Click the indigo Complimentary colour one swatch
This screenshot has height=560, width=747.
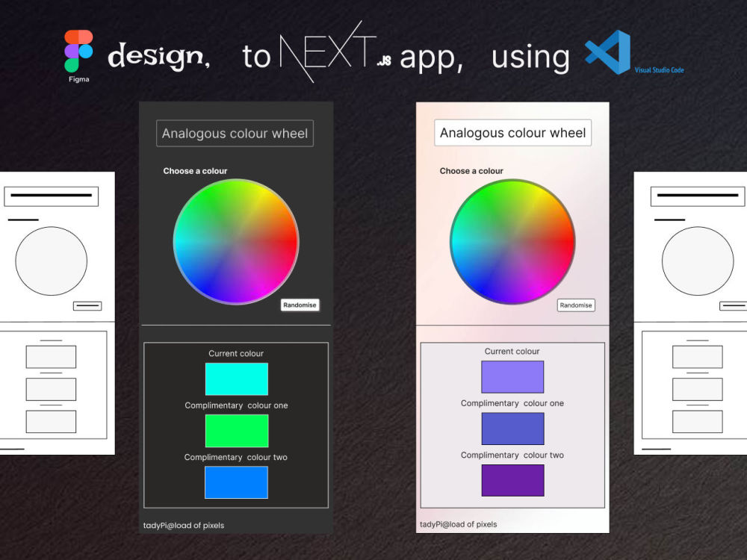point(512,429)
